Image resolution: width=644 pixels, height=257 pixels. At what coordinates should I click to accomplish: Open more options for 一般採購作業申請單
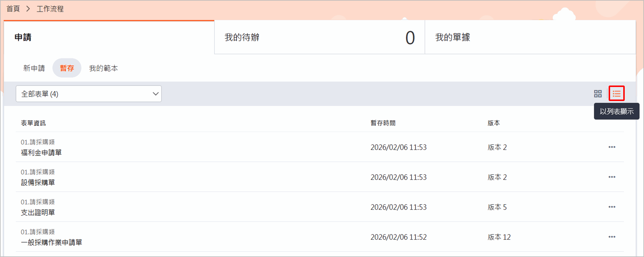tap(612, 237)
